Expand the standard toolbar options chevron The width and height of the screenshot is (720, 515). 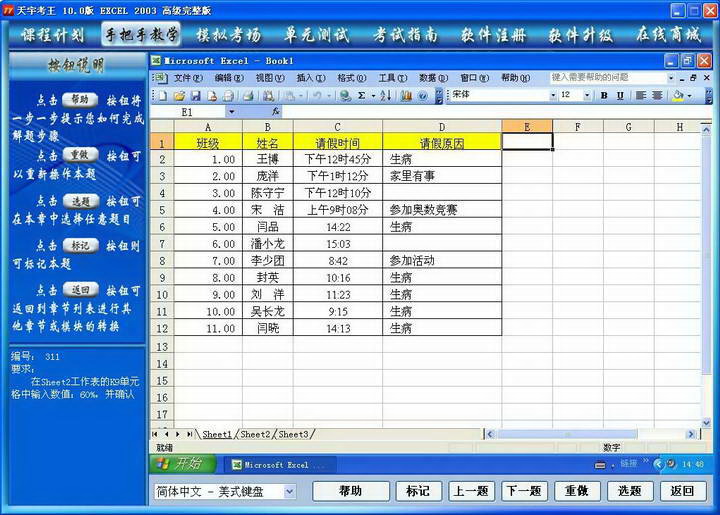[439, 95]
